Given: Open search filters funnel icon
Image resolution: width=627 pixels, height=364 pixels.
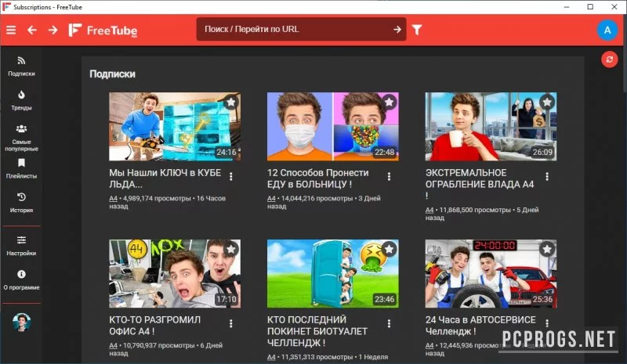Looking at the screenshot, I should pyautogui.click(x=417, y=30).
